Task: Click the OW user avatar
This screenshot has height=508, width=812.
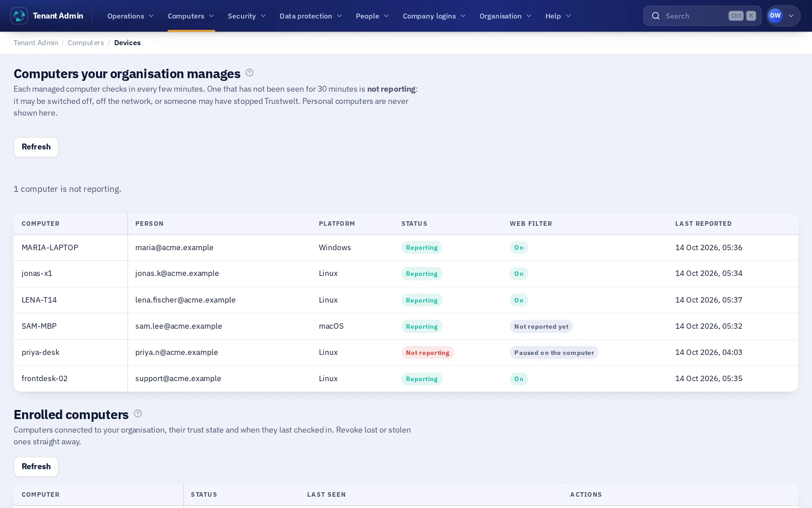Action: click(775, 16)
